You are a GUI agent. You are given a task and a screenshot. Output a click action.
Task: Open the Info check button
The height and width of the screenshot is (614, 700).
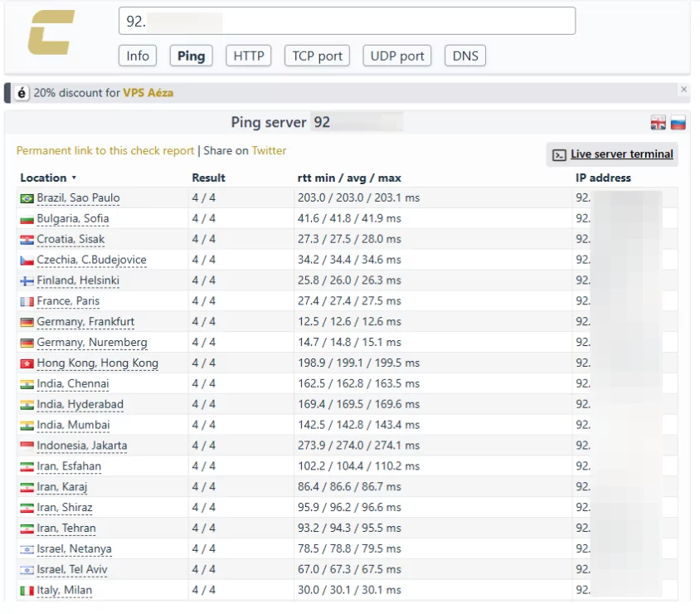click(138, 56)
